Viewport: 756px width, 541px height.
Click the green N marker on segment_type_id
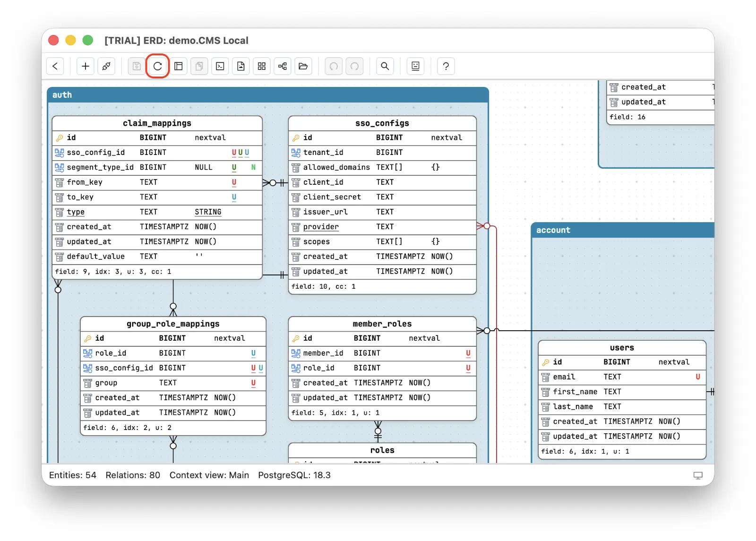[253, 167]
